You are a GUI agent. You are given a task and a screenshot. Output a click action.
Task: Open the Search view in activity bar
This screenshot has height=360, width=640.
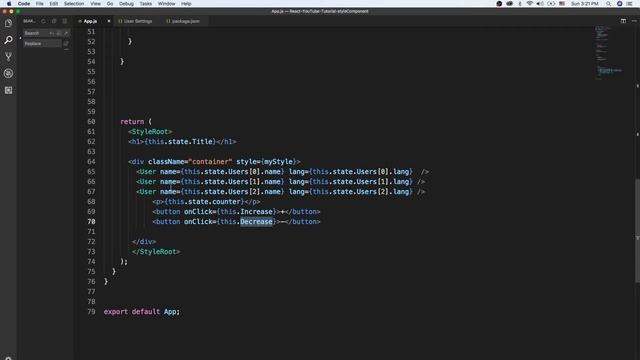click(x=8, y=40)
